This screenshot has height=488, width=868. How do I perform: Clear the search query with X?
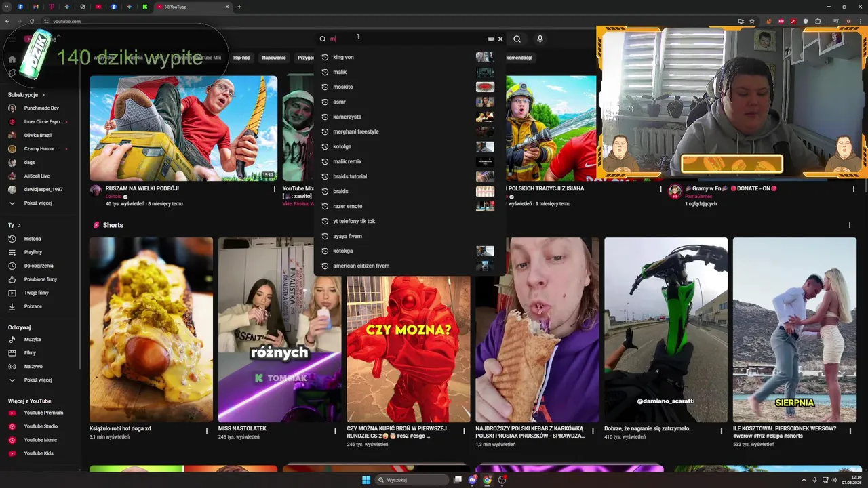pos(500,39)
